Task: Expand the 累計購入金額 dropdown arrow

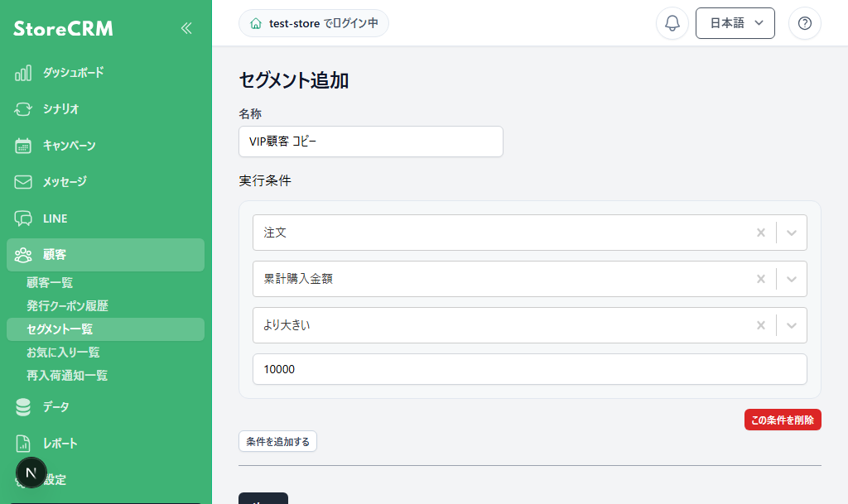Action: [791, 279]
